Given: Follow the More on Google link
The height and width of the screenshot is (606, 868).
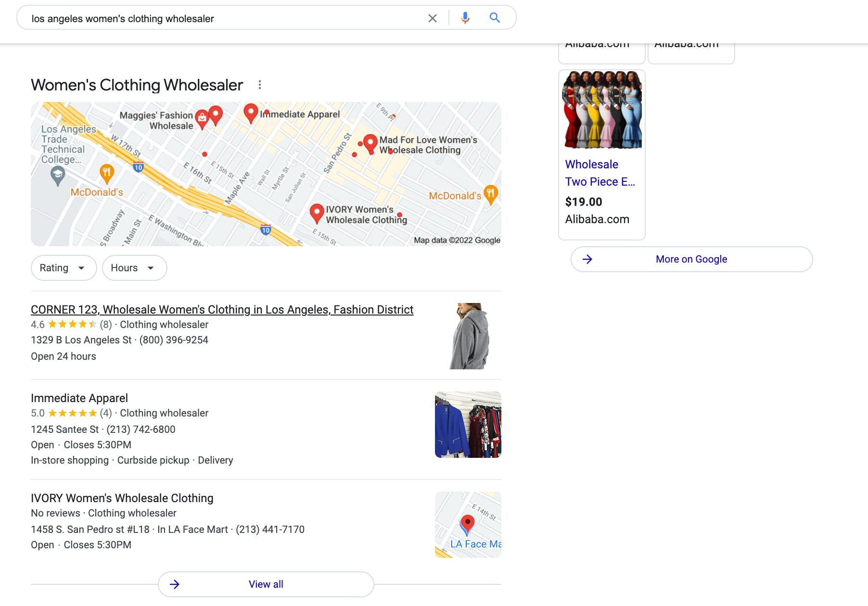Looking at the screenshot, I should click(x=691, y=259).
